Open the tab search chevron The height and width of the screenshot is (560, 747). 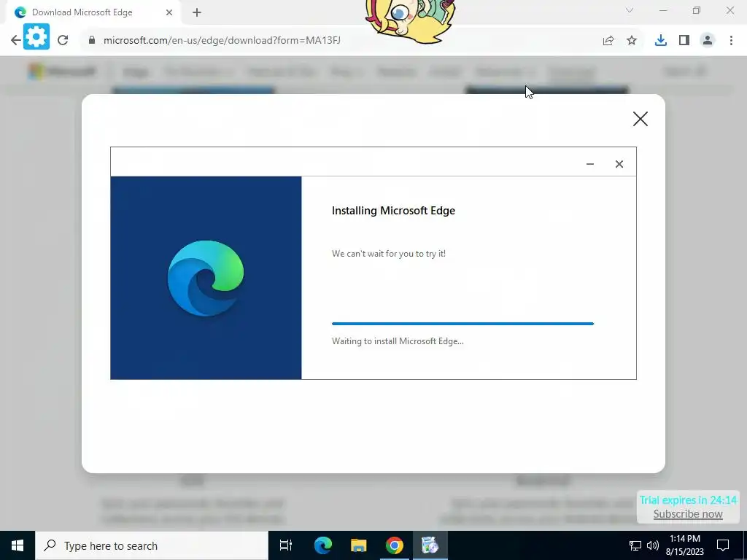tap(630, 10)
